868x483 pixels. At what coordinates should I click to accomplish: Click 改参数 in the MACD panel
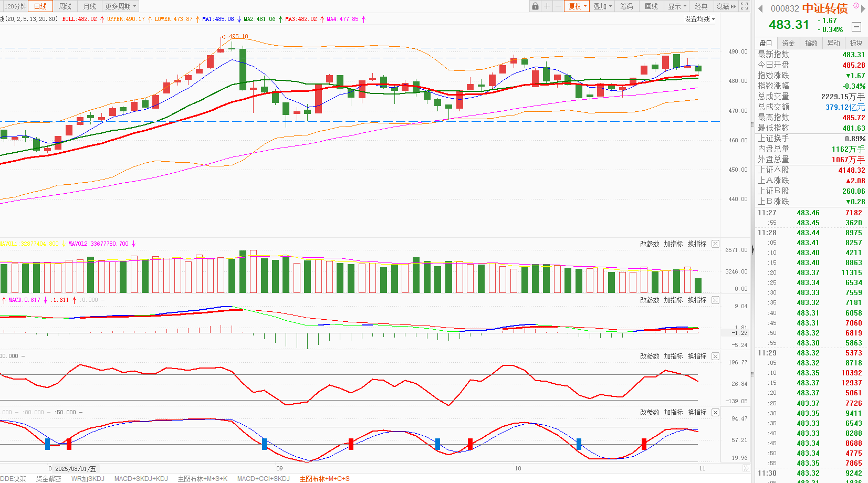click(x=650, y=300)
